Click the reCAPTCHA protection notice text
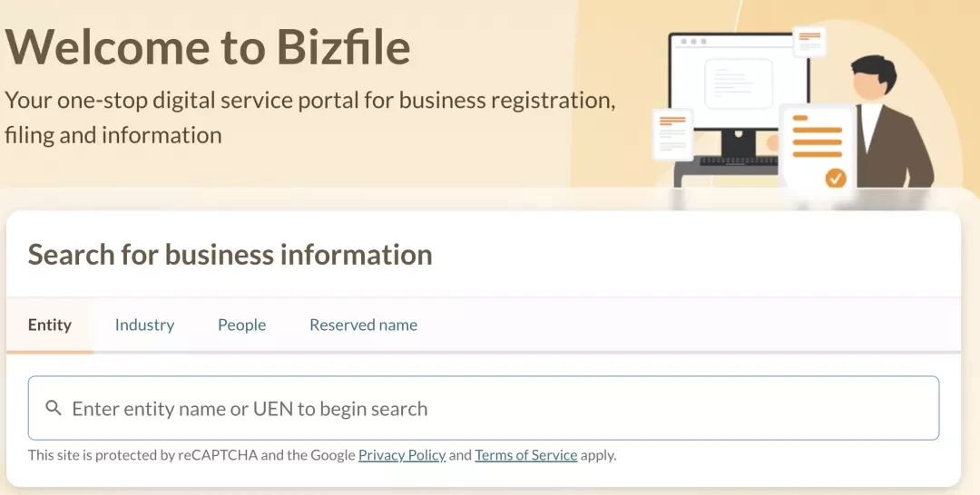Image resolution: width=980 pixels, height=495 pixels. (322, 455)
